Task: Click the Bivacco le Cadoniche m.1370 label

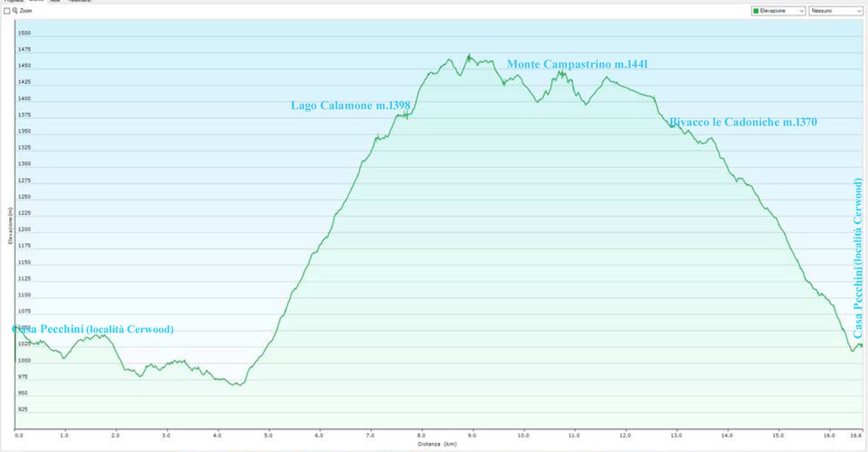Action: 743,122
